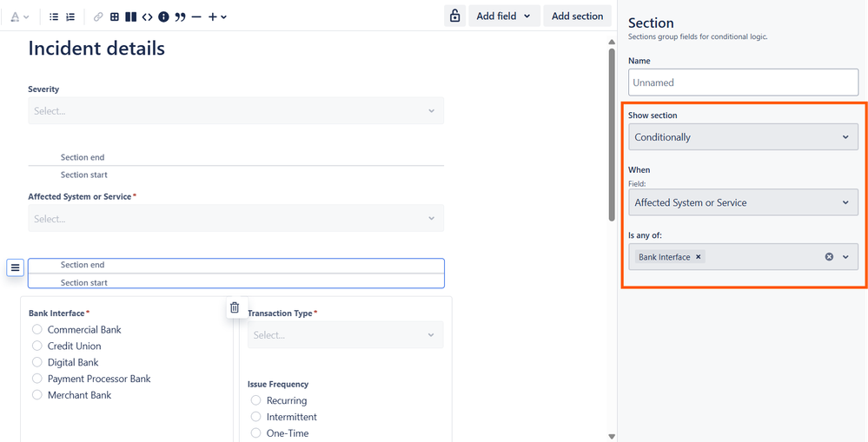Open the Affected System or Service select dropdown

click(x=235, y=219)
